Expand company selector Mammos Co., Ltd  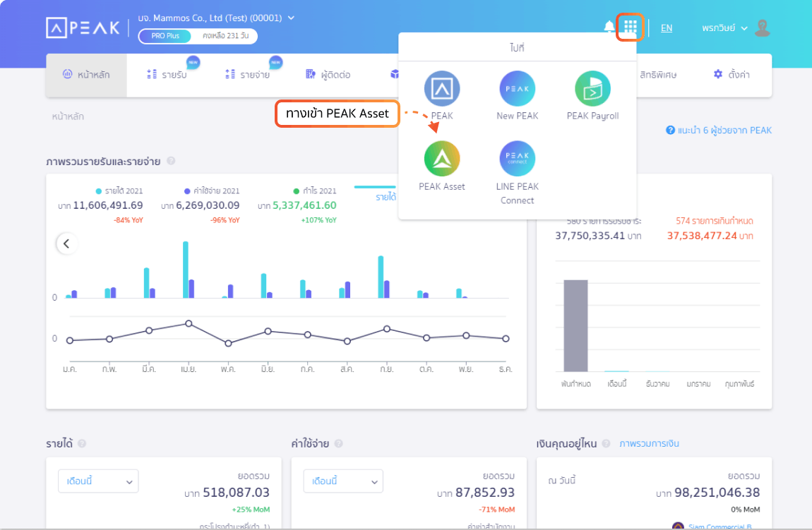(x=217, y=18)
